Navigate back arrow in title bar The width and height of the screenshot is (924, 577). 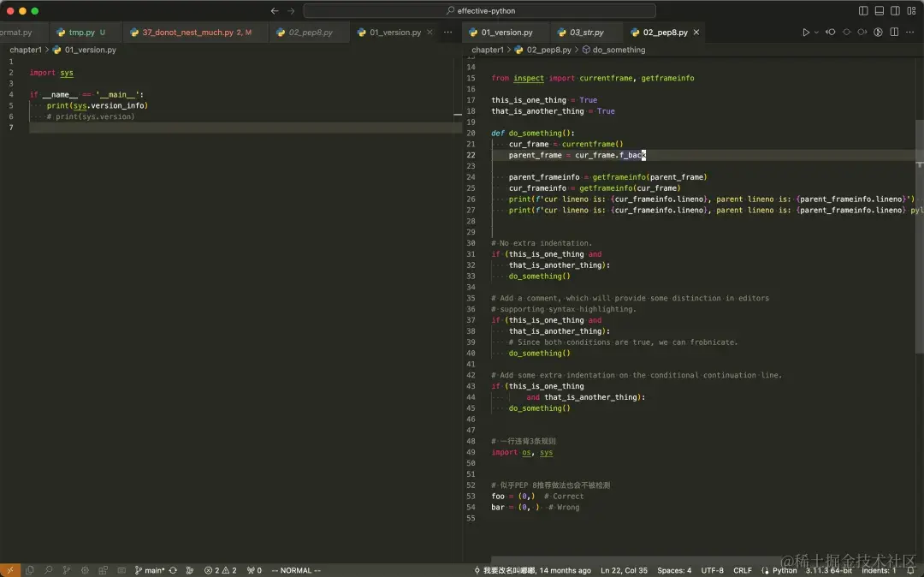(275, 10)
